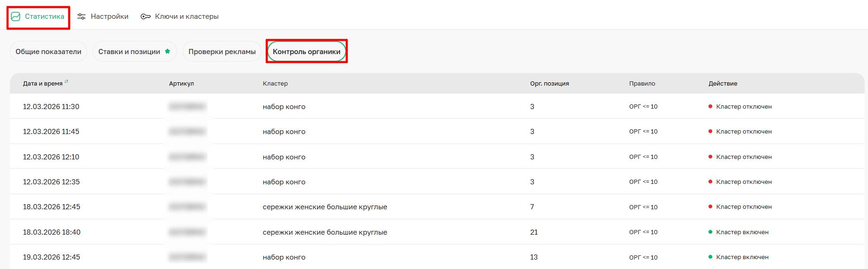Screen dimensions: 868x269
Task: Click the Кластер column header
Action: (x=275, y=84)
